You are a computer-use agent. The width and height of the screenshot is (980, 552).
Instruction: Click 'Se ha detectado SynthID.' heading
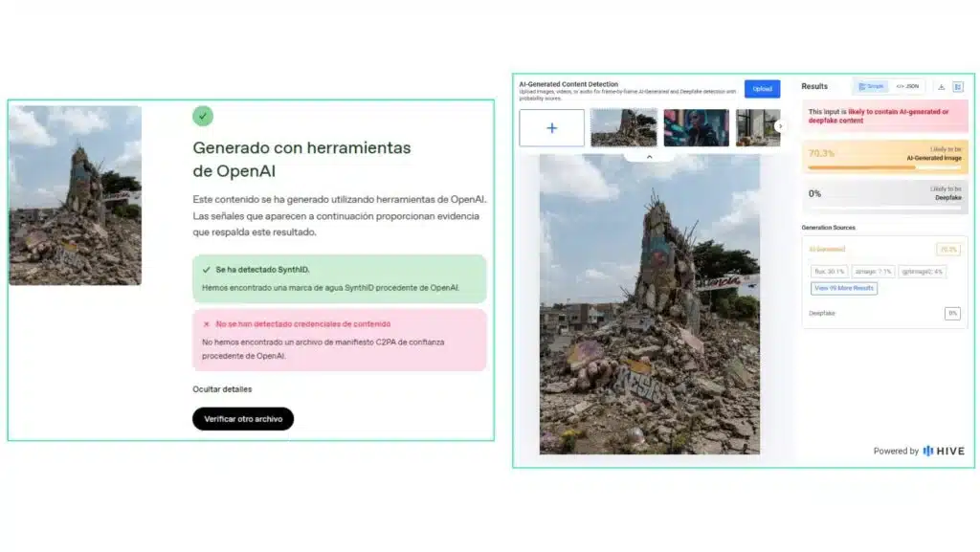[262, 270]
